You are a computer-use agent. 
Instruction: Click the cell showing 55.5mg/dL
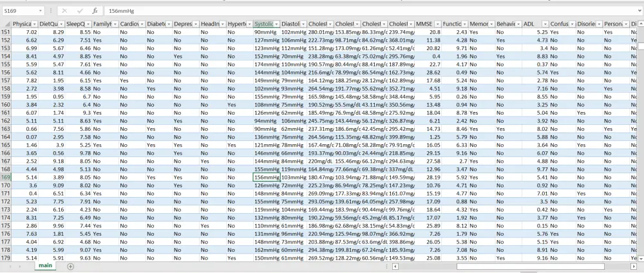point(348,105)
